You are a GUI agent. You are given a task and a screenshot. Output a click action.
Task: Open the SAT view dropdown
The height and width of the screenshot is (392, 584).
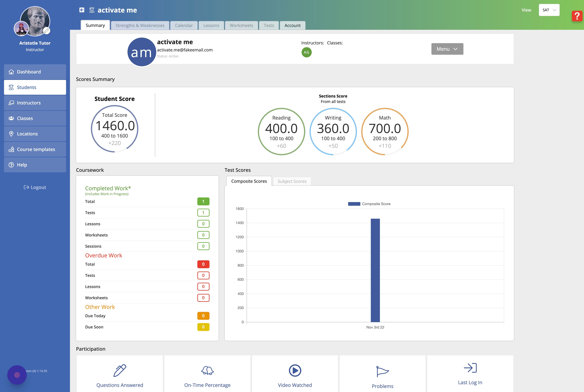pyautogui.click(x=549, y=10)
